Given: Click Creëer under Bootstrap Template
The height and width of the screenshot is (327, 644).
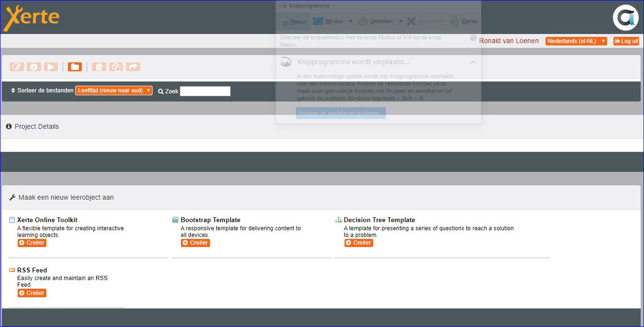Looking at the screenshot, I should pos(195,243).
